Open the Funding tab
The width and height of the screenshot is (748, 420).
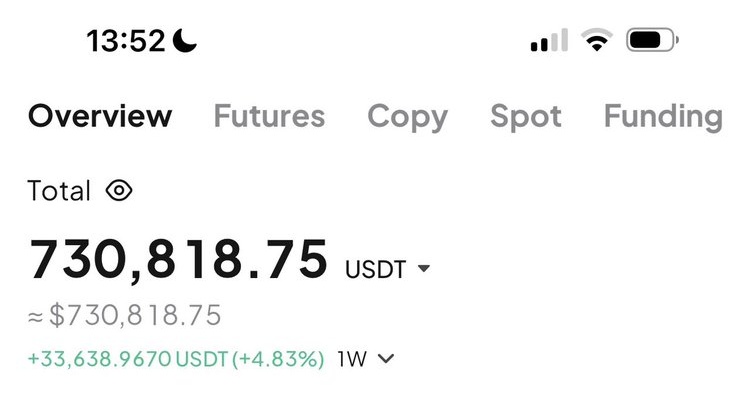662,116
